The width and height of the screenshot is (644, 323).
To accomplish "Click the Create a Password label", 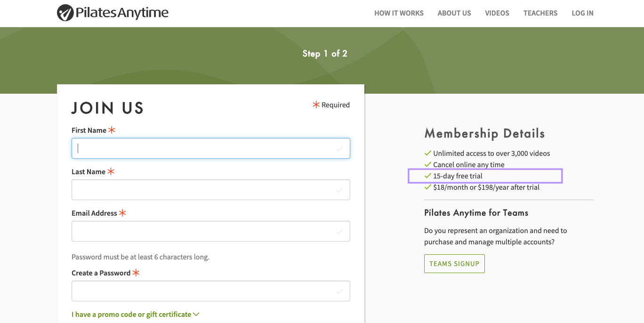I will 101,273.
